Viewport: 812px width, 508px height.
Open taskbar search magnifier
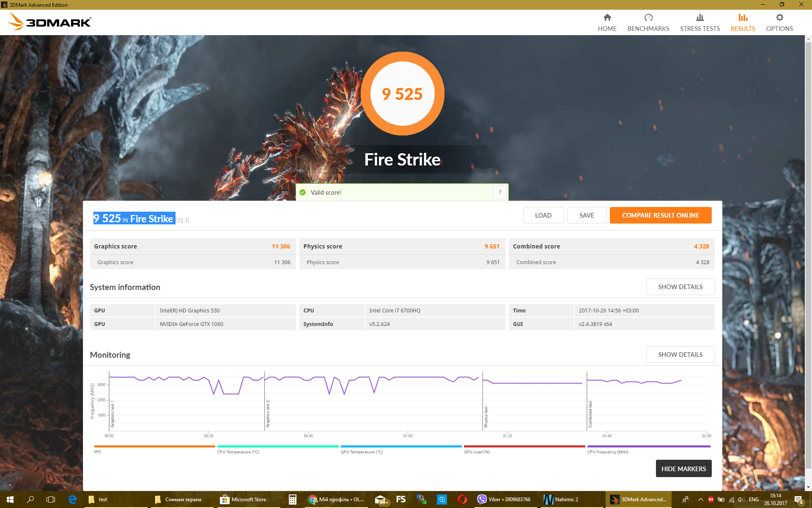(x=30, y=500)
